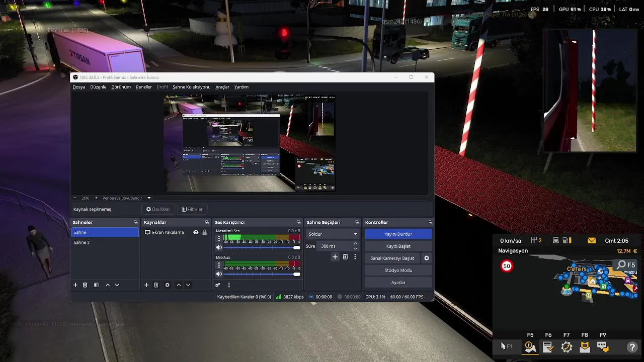
Task: Open Mic/Aux three-dot options
Action: [219, 265]
